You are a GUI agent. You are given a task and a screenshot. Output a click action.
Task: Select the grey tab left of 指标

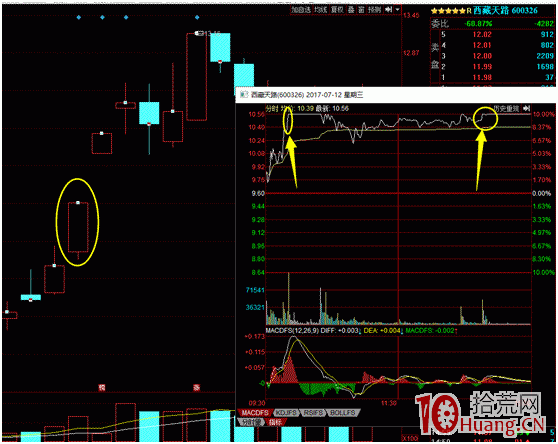251,422
